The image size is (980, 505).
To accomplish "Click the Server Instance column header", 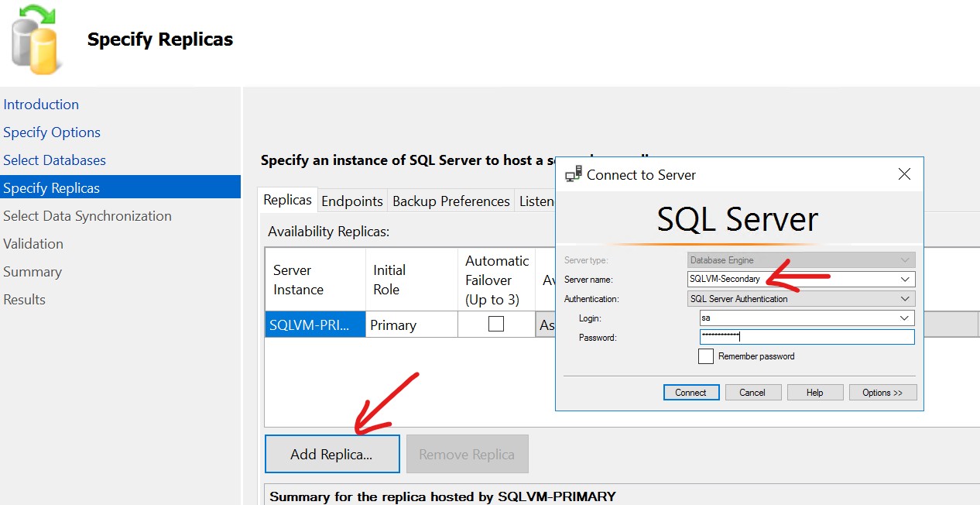I will tap(315, 280).
